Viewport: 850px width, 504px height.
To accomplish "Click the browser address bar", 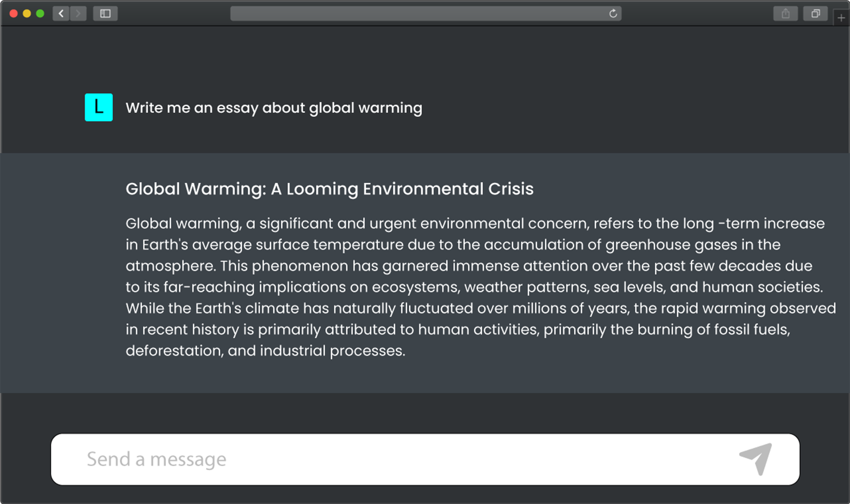I will (x=426, y=14).
